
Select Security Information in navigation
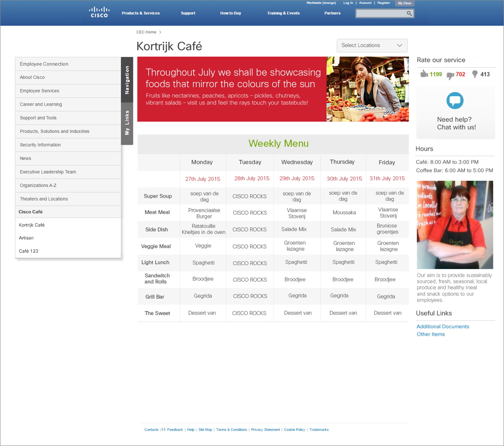(x=68, y=145)
